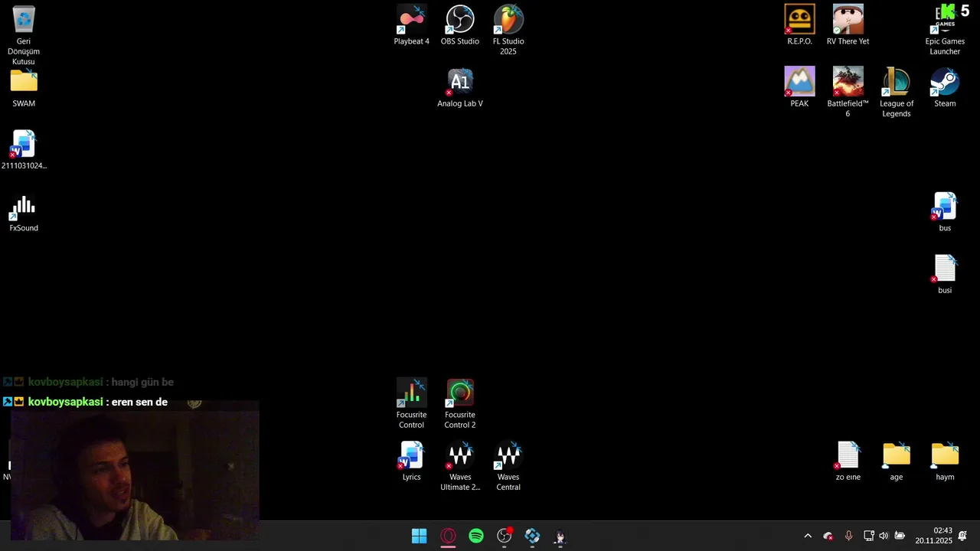Open the anime character taskbar app
Screen dimensions: 980x551
coord(560,536)
